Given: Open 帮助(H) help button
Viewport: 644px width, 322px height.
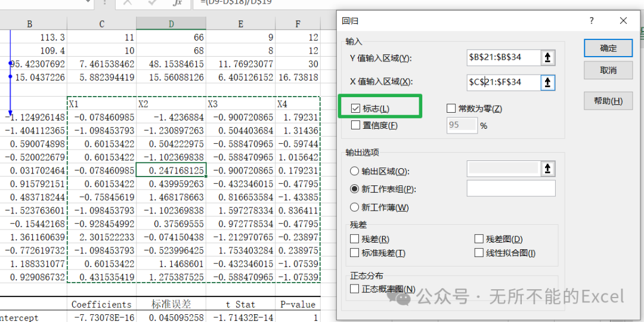Looking at the screenshot, I should tap(608, 101).
